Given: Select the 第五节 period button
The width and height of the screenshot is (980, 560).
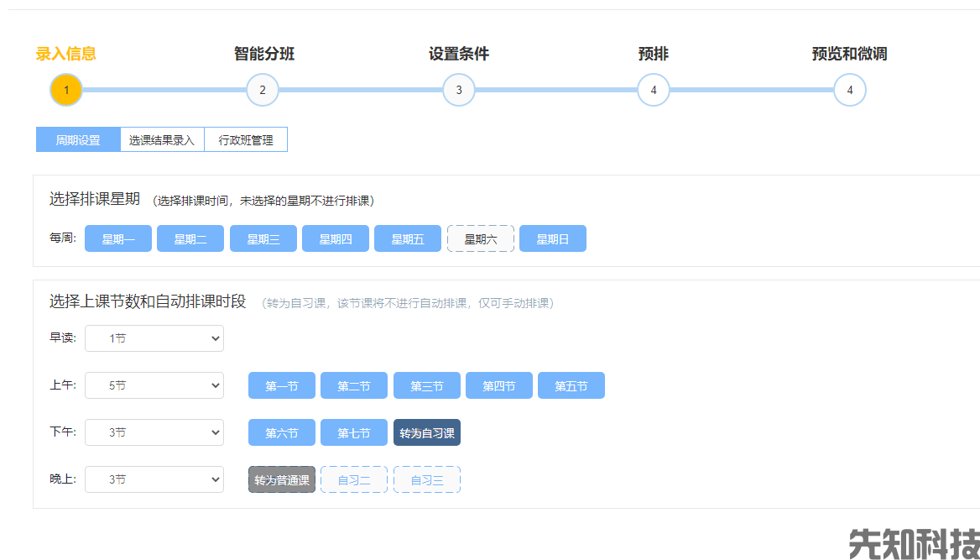Looking at the screenshot, I should [x=571, y=385].
